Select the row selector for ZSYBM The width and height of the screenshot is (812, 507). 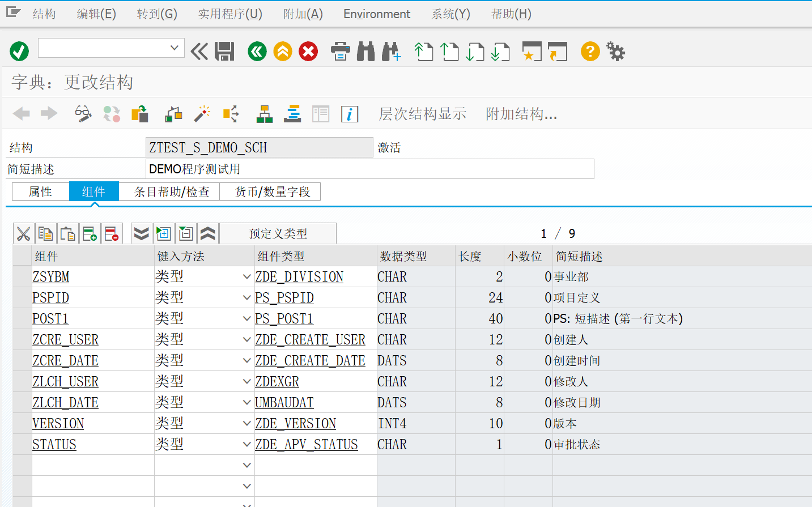(x=23, y=276)
